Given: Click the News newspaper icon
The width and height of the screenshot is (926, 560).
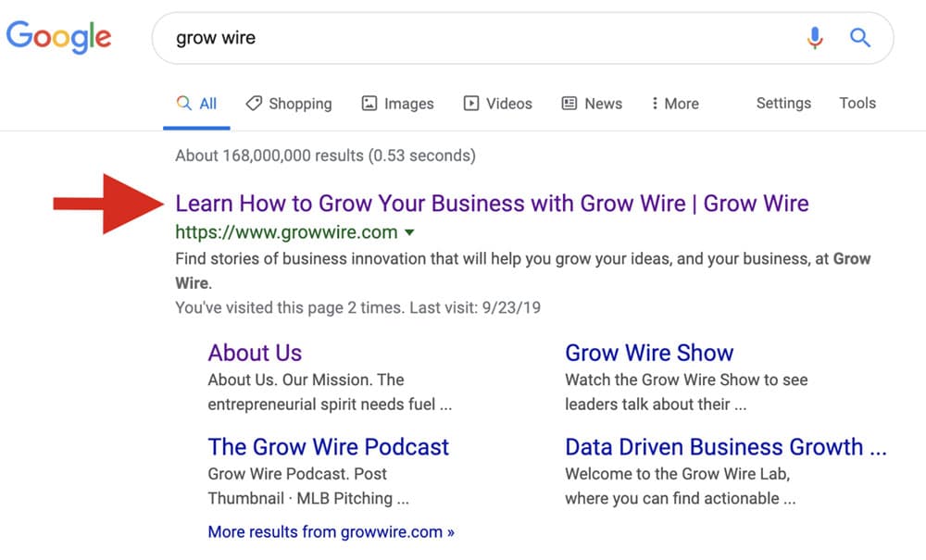Looking at the screenshot, I should click(x=569, y=104).
